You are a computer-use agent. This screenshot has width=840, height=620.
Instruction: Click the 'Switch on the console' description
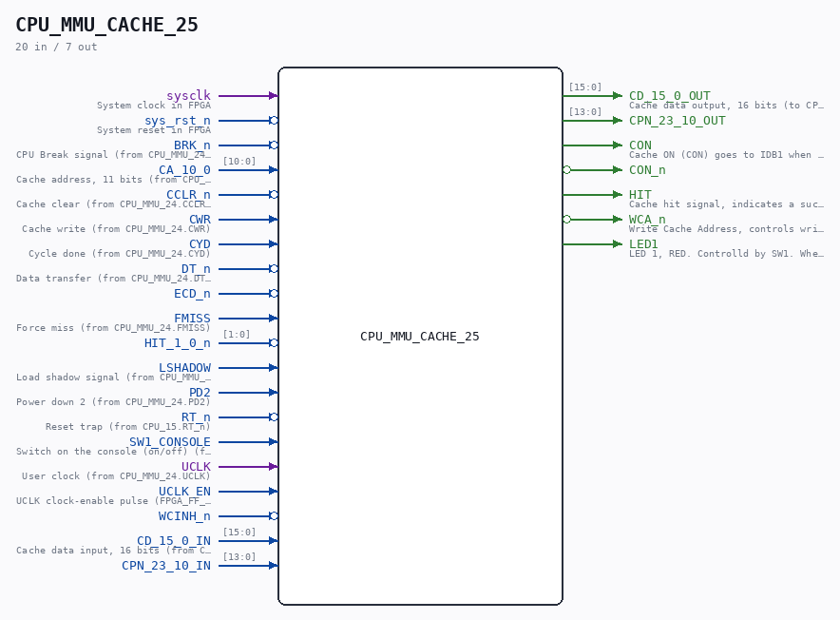(x=113, y=451)
